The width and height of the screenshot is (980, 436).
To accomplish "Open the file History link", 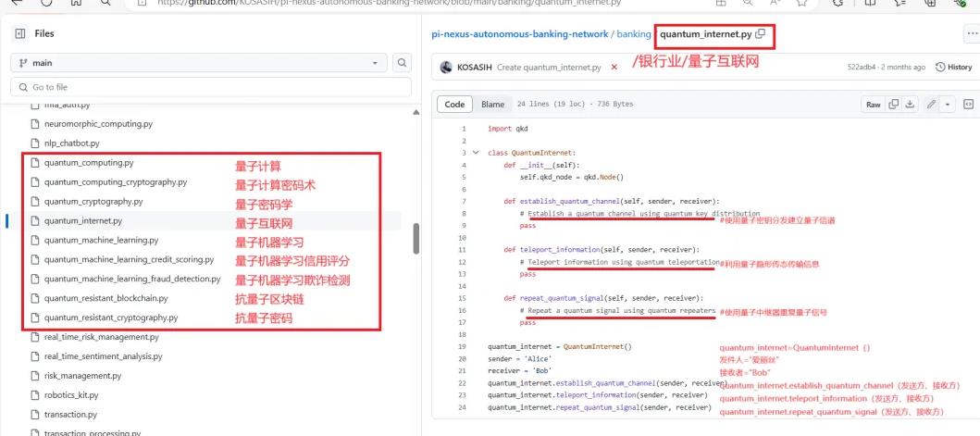I will pyautogui.click(x=954, y=67).
